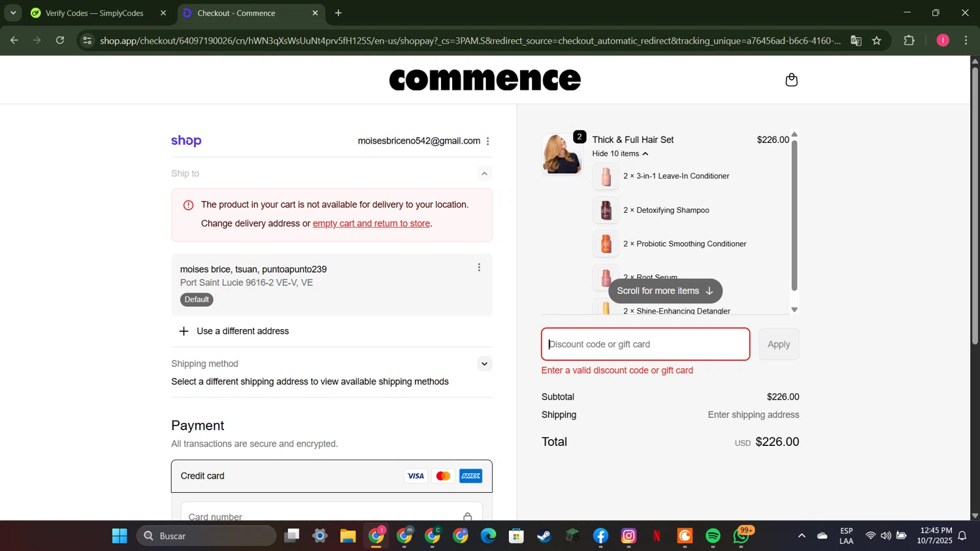Close the Checkout - Commence tab

coord(315,13)
